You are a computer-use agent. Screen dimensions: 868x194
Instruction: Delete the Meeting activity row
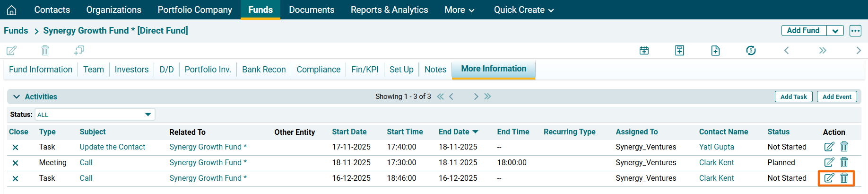(x=844, y=162)
